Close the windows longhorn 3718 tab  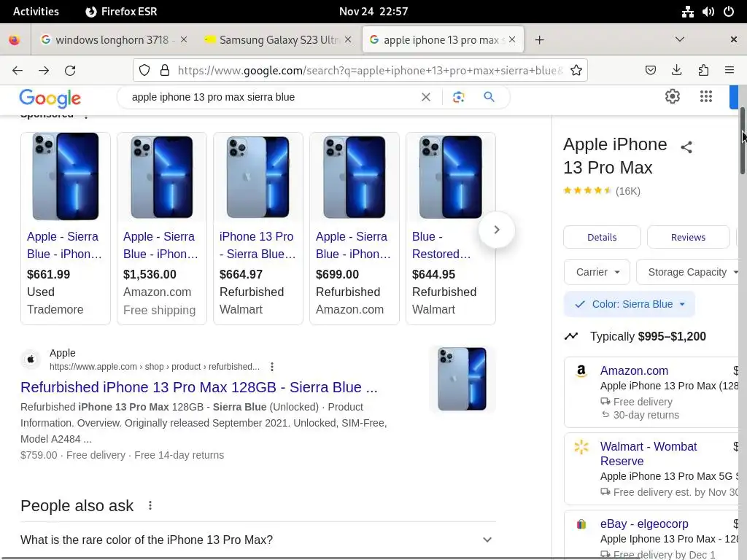coord(184,39)
